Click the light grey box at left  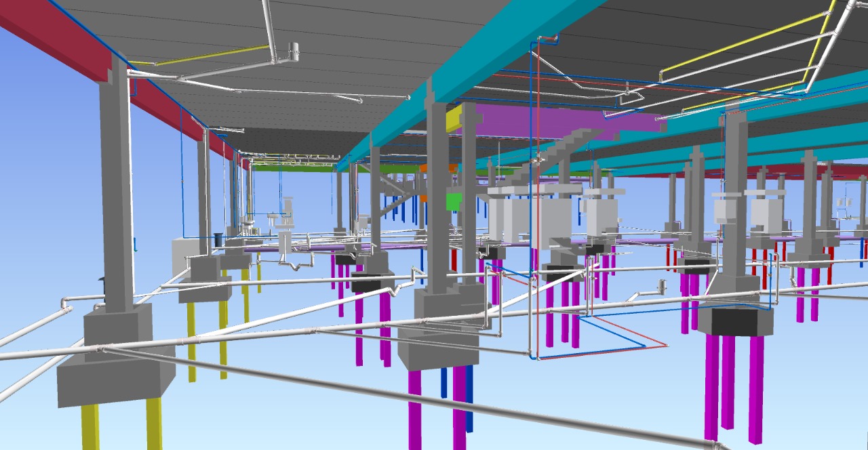tap(180, 253)
